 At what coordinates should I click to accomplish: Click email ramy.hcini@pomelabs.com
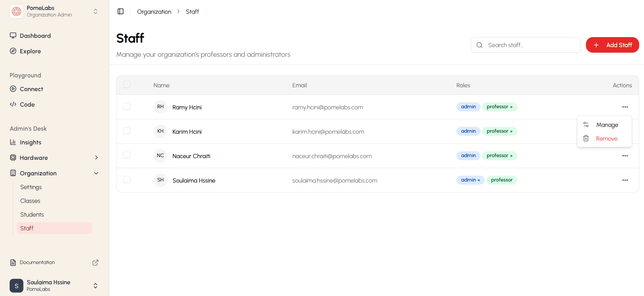328,107
